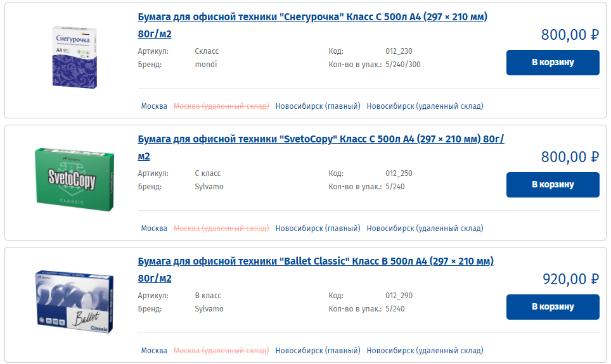Select Новосибирск (удаленный склад) for SvetoCopy paper
Viewport: 611px width, 364px height.
click(425, 229)
